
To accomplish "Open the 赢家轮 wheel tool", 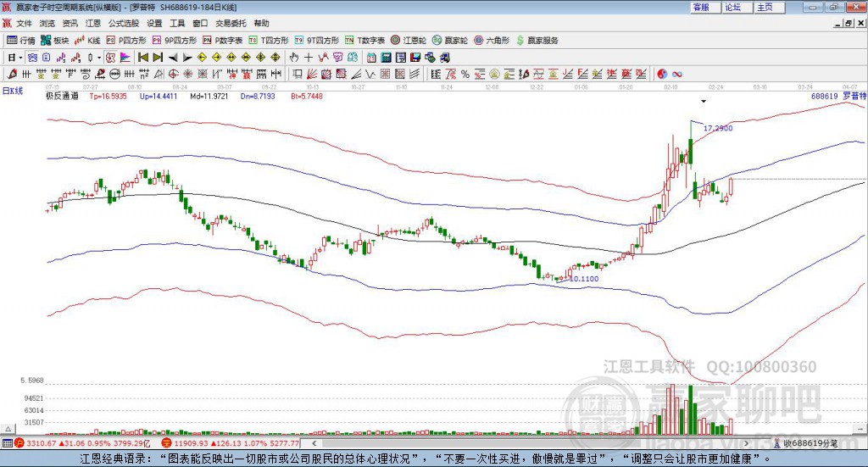I will pos(450,41).
